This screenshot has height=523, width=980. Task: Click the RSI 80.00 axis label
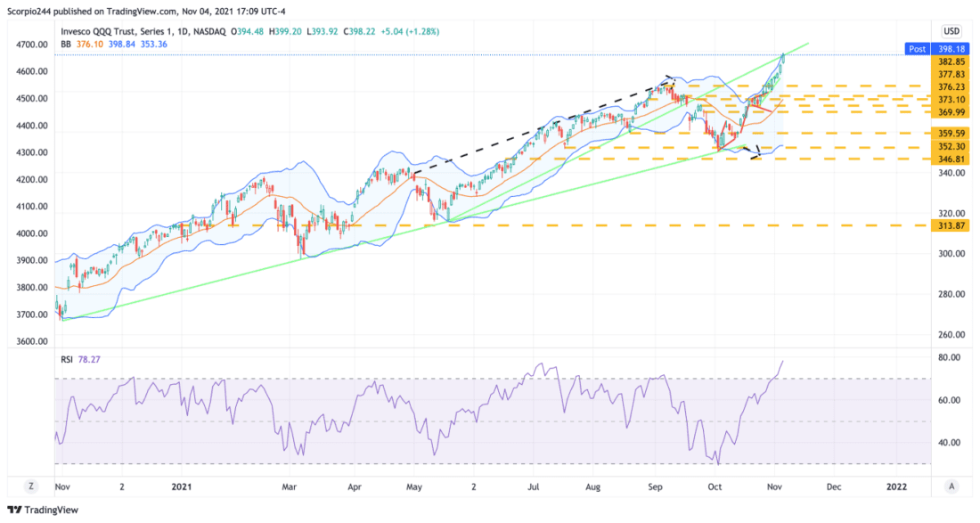point(950,357)
